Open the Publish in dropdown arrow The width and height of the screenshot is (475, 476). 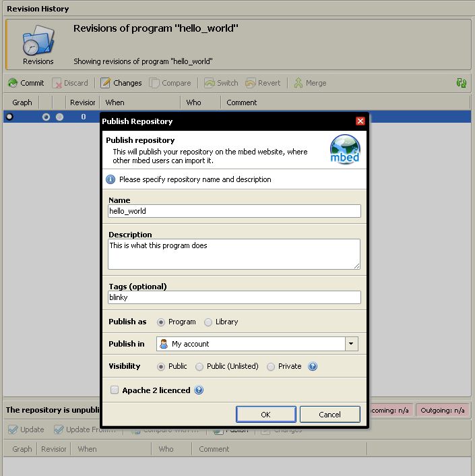coord(351,344)
